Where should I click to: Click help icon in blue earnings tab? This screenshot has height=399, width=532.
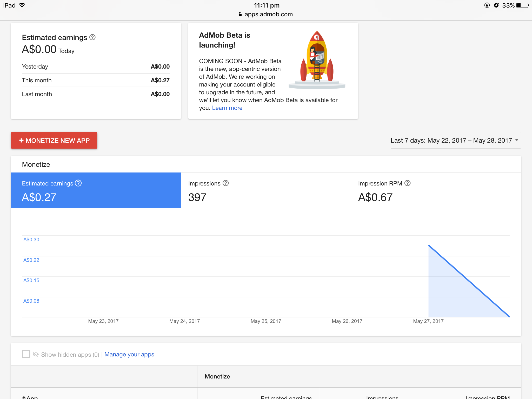point(78,183)
